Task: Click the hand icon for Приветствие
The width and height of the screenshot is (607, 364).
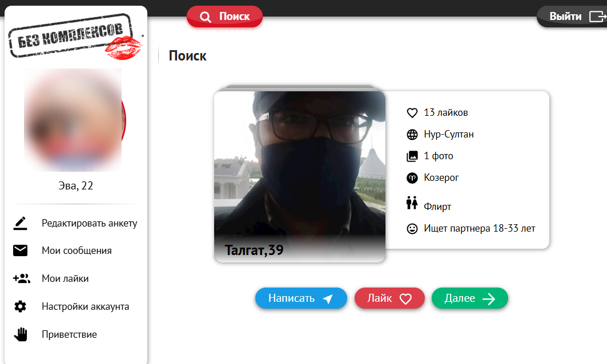Action: (x=21, y=334)
